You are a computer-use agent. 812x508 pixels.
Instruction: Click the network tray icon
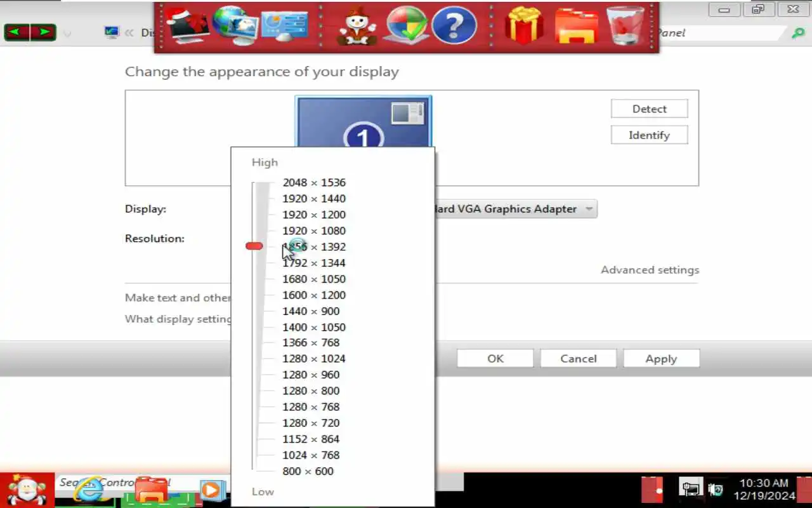[x=691, y=490]
